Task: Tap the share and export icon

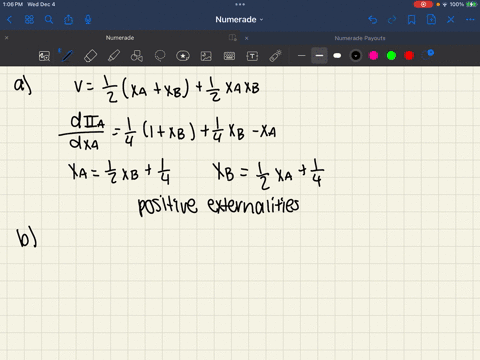Action: tap(68, 20)
